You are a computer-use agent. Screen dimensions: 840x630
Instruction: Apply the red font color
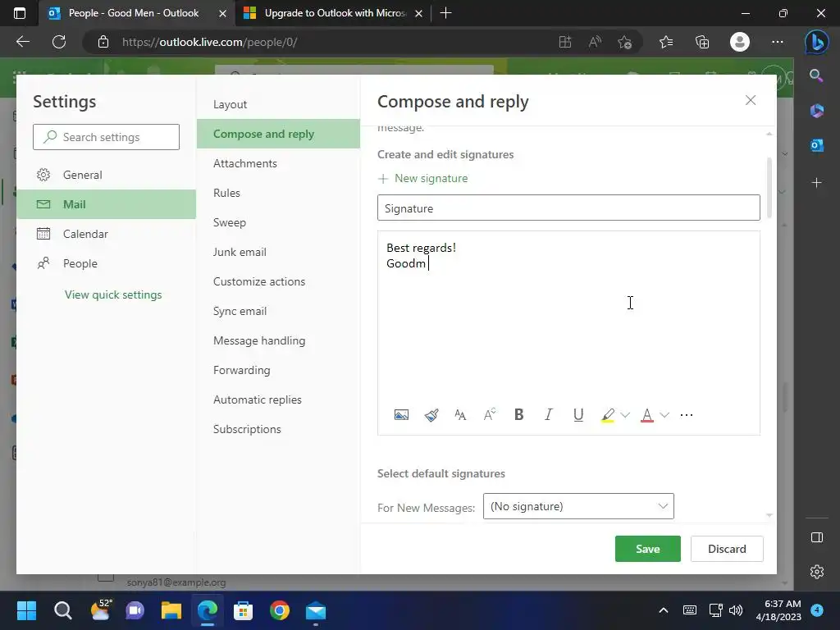tap(647, 415)
